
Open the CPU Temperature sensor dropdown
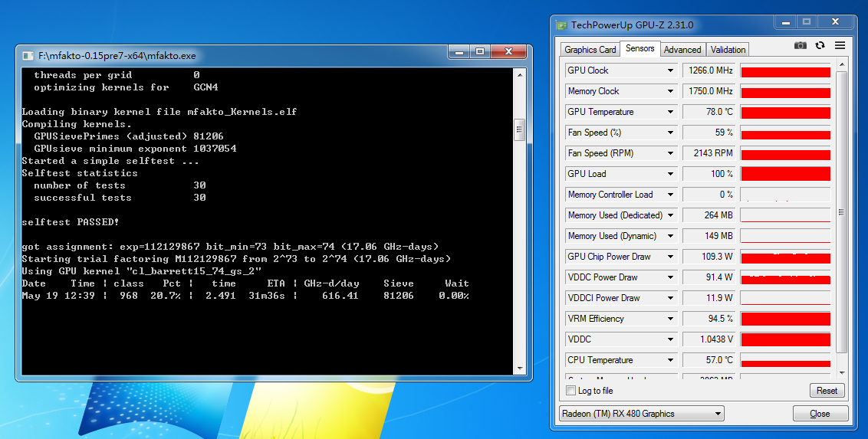pyautogui.click(x=670, y=360)
